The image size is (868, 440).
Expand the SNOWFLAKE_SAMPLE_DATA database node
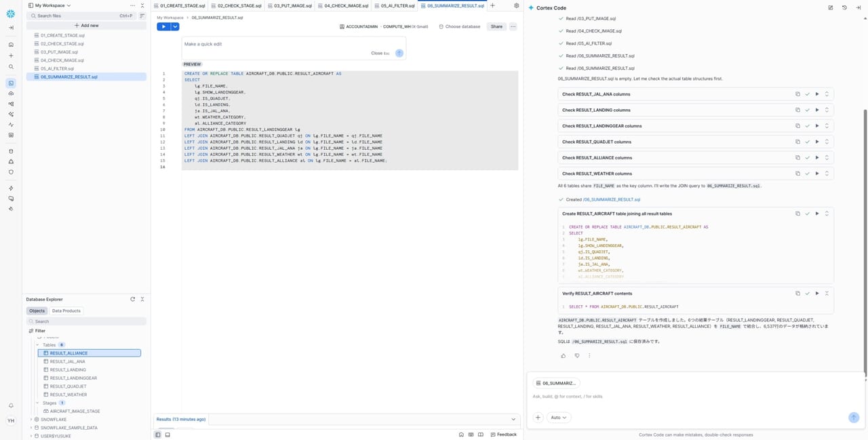click(x=31, y=428)
